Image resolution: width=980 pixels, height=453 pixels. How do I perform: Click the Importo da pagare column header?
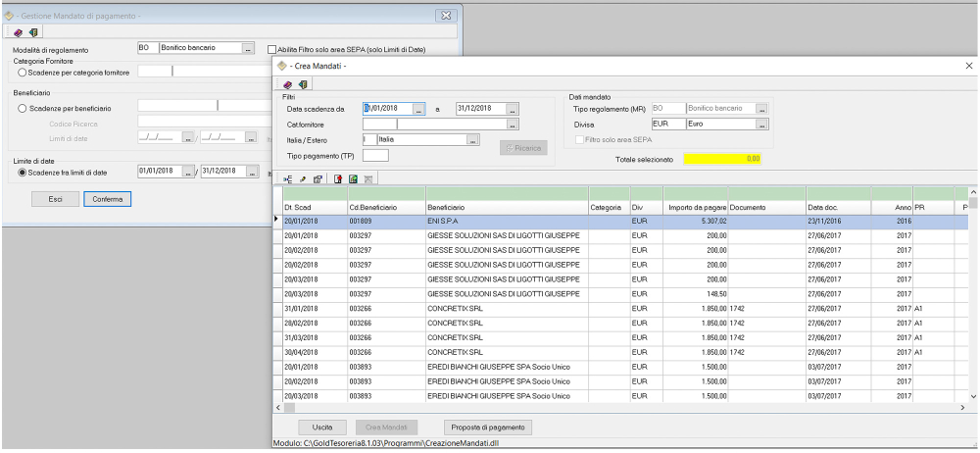(x=695, y=208)
